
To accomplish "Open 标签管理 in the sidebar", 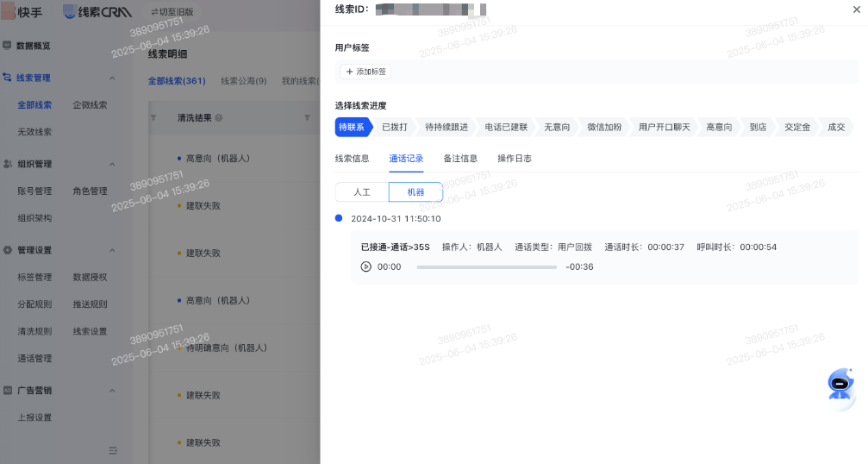I will pyautogui.click(x=34, y=278).
